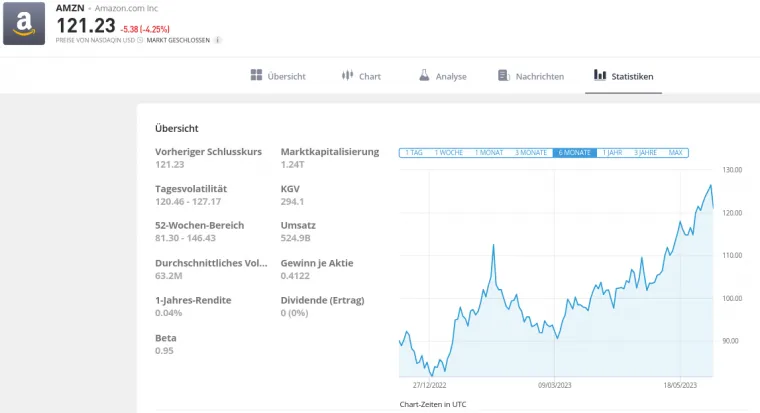Click the Chart-Zeiten in UTC note

pos(433,404)
